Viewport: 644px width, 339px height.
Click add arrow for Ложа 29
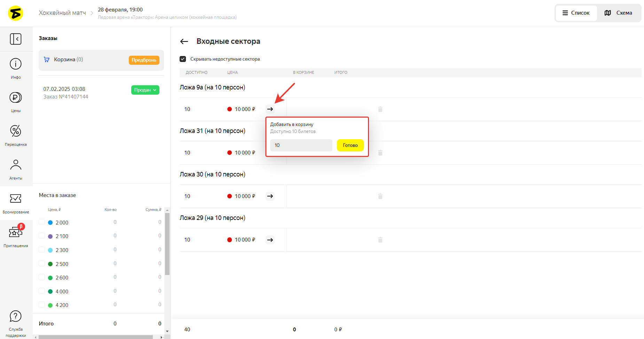click(270, 240)
